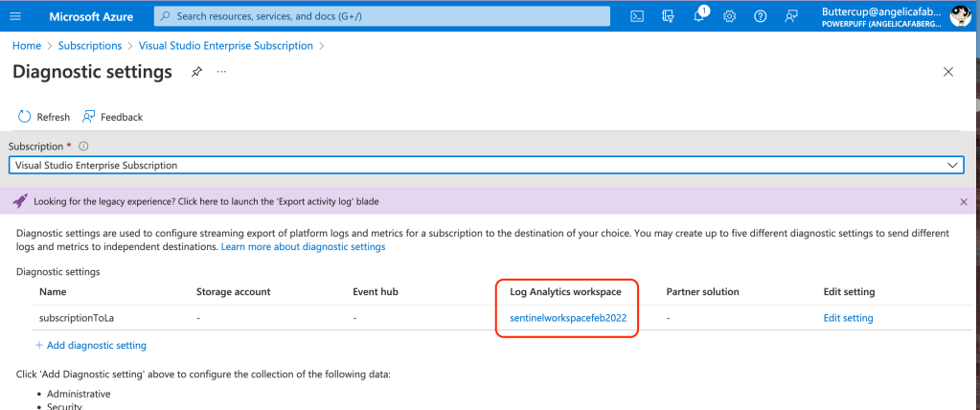Go to Home breadcrumb
Viewport: 980px width, 410px height.
(x=27, y=45)
